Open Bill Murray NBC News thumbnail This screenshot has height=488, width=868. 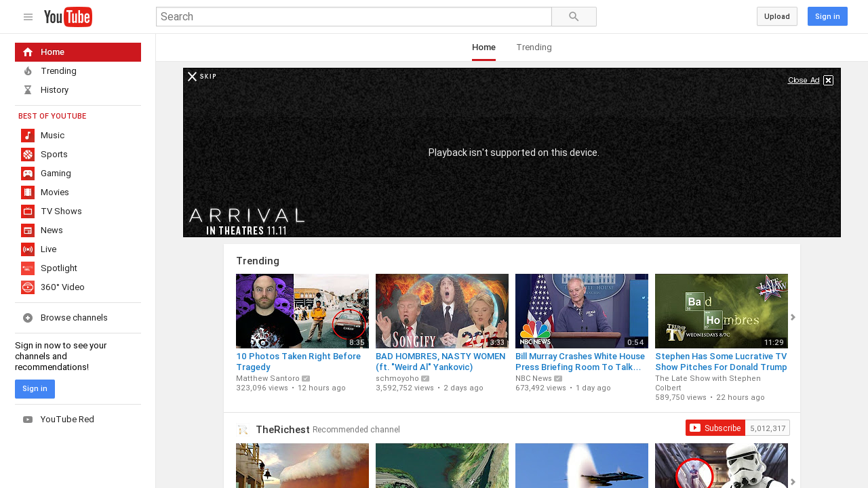[x=582, y=311]
